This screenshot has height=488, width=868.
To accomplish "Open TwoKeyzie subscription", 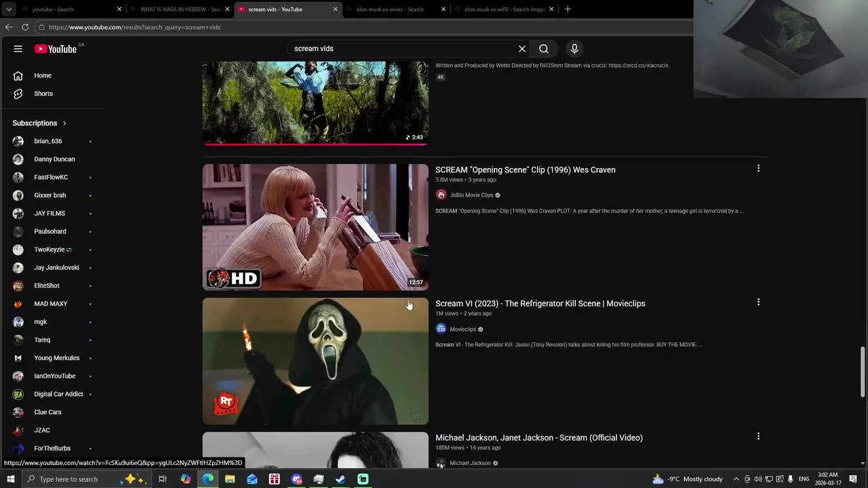I will pyautogui.click(x=53, y=249).
